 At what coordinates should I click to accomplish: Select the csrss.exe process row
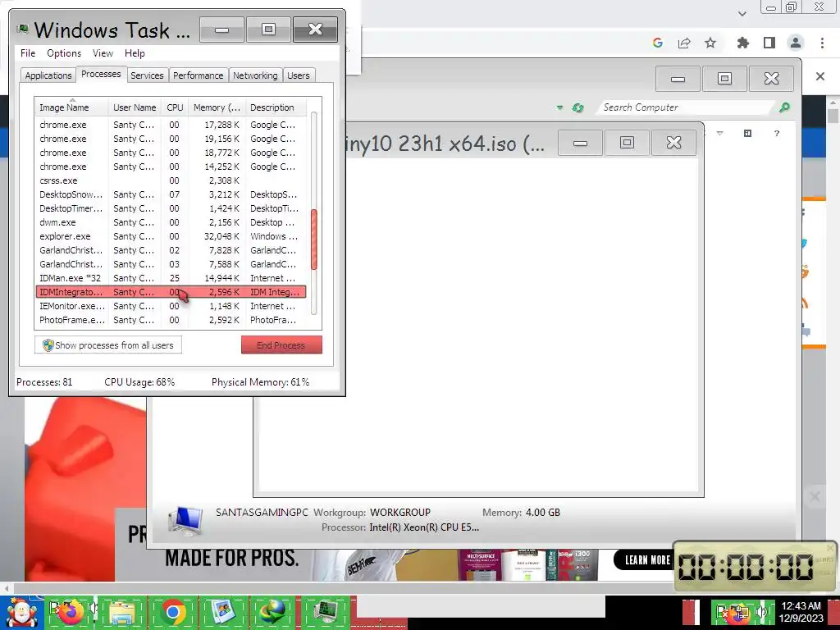pos(171,180)
